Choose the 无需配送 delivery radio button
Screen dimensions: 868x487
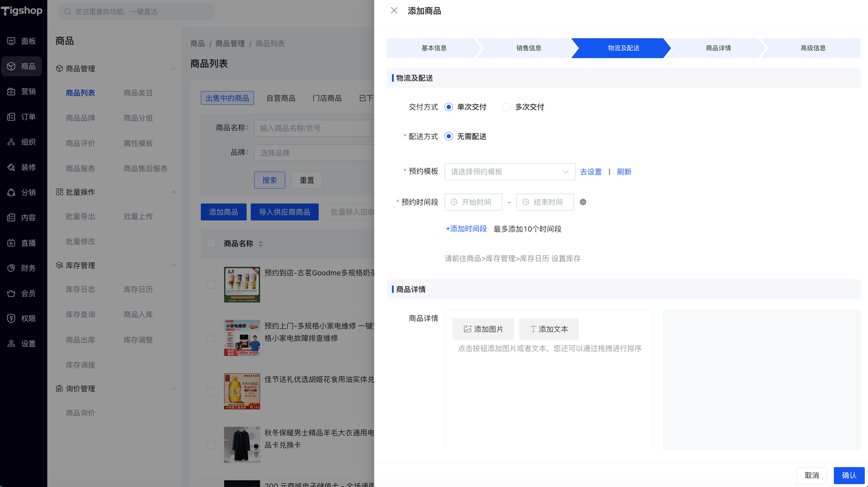coord(449,136)
